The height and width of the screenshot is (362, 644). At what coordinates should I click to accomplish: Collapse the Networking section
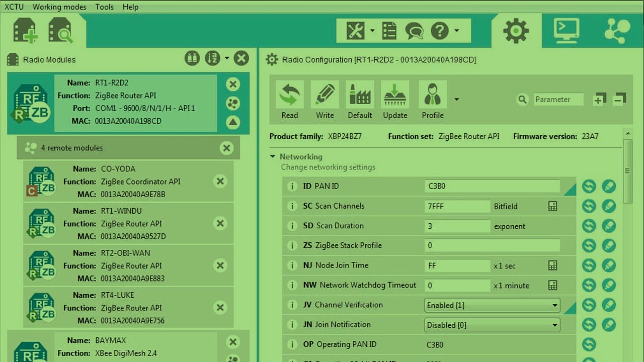coord(273,157)
